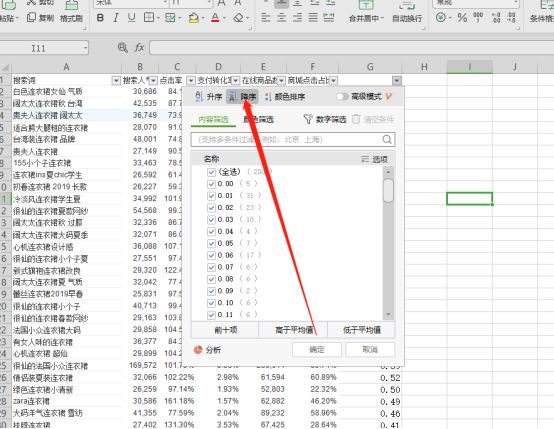This screenshot has height=429, width=554.
Task: Toggle bold formatting
Action: tap(100, 18)
